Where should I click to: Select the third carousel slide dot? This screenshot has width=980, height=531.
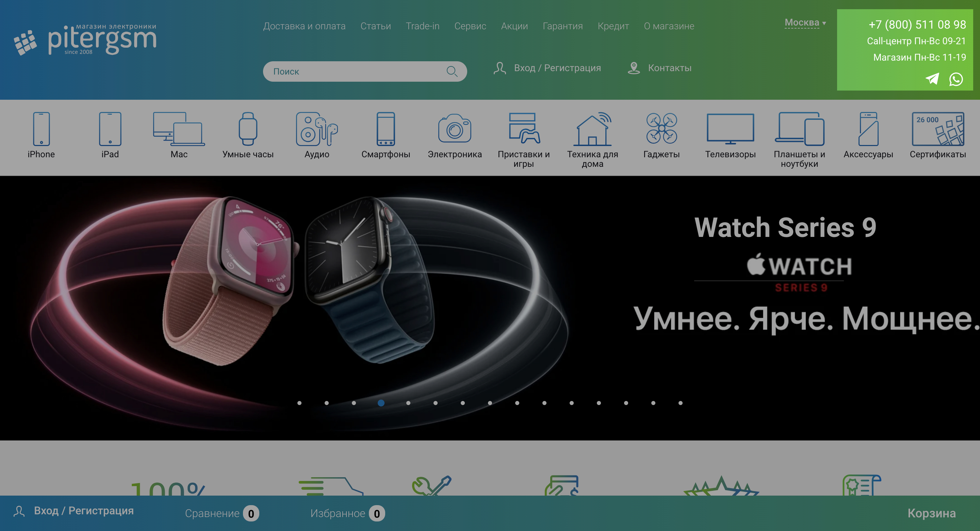coord(354,403)
